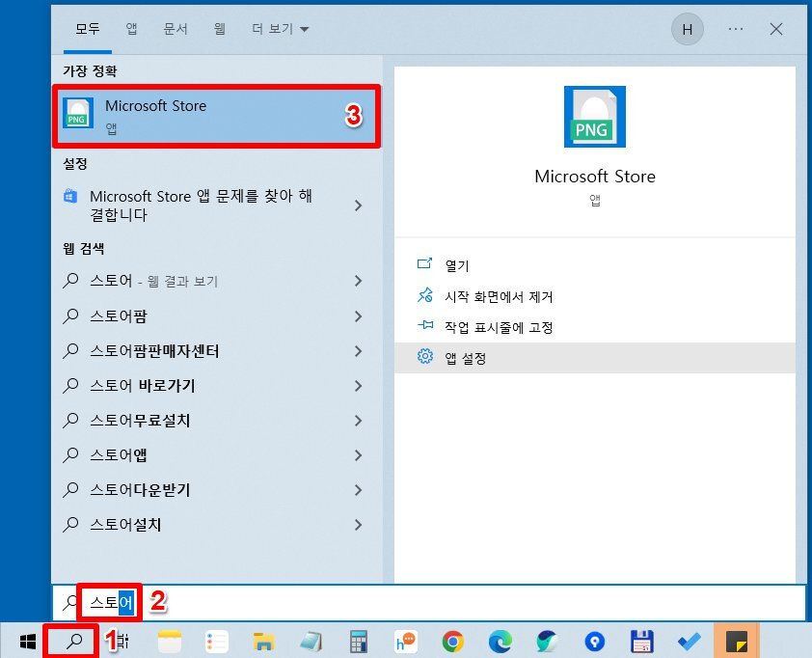Close the search panel with X
Image resolution: width=812 pixels, height=658 pixels.
click(x=775, y=29)
